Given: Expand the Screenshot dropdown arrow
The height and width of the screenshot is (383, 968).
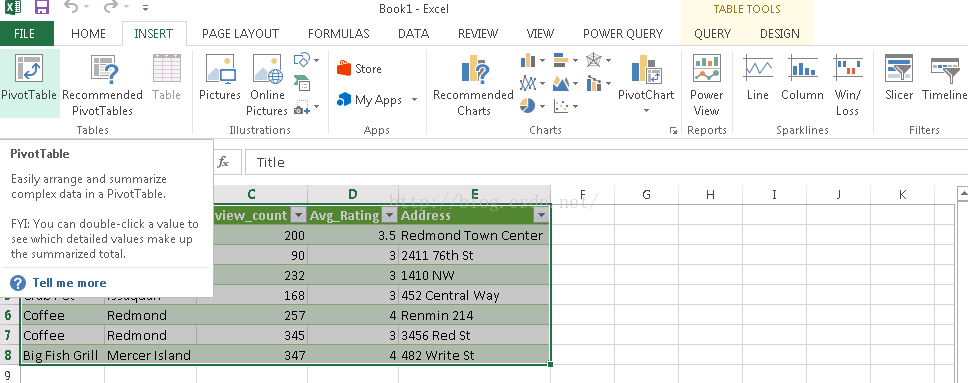Looking at the screenshot, I should pyautogui.click(x=317, y=107).
